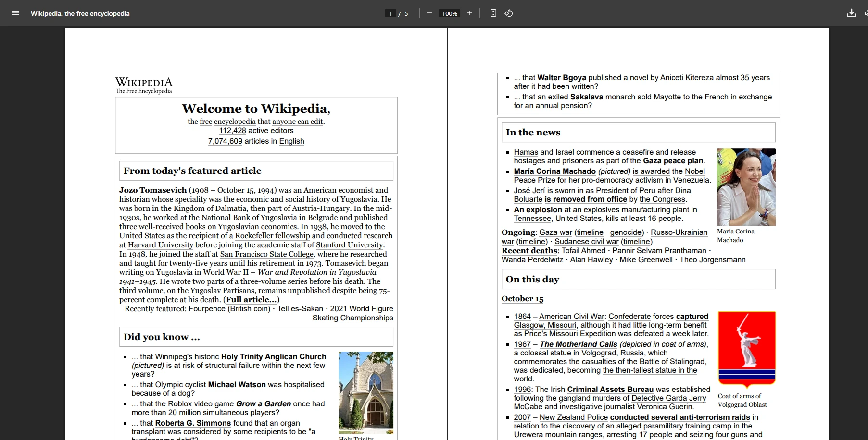Open the Grow a Garden link
This screenshot has width=868, height=440.
[x=263, y=404]
